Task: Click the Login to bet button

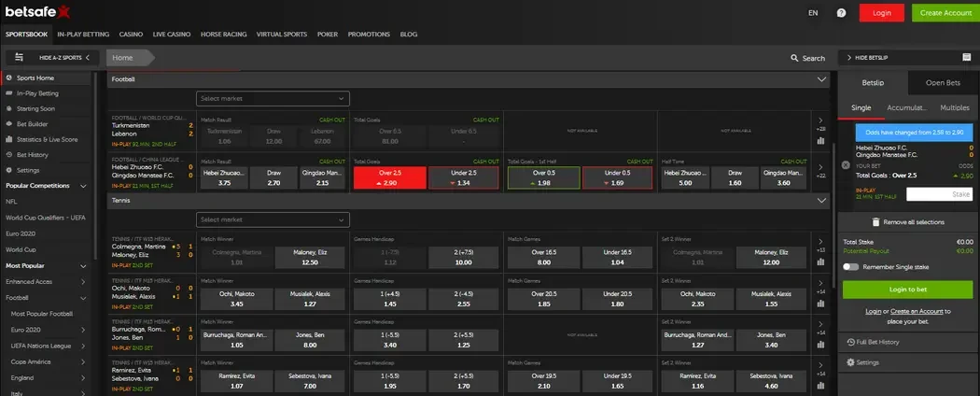Action: point(907,290)
